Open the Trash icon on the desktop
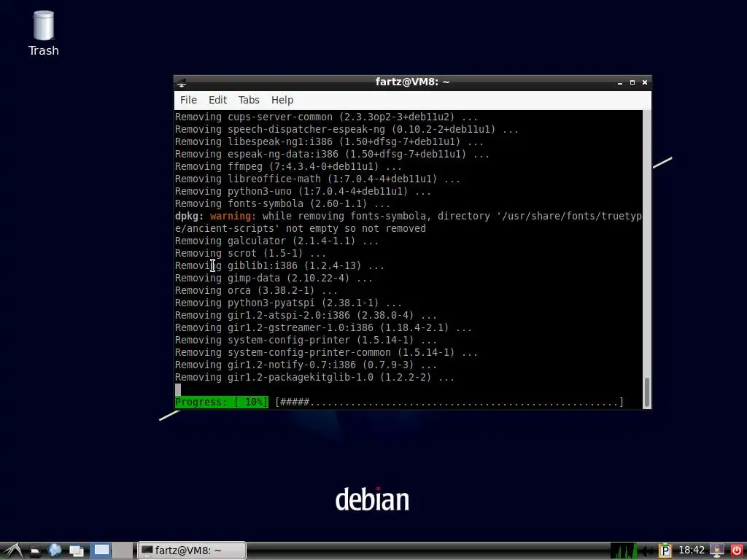The width and height of the screenshot is (747, 560). pos(43,34)
